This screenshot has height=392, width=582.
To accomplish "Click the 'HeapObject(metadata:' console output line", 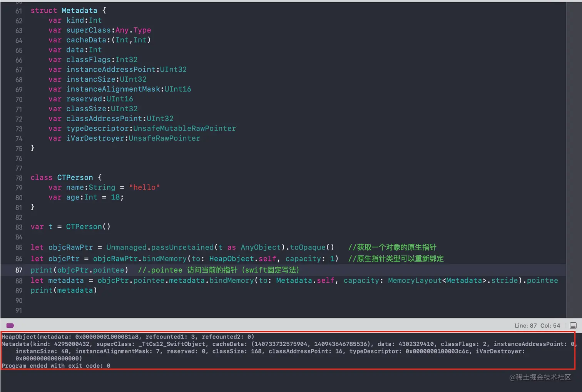I will click(x=128, y=337).
